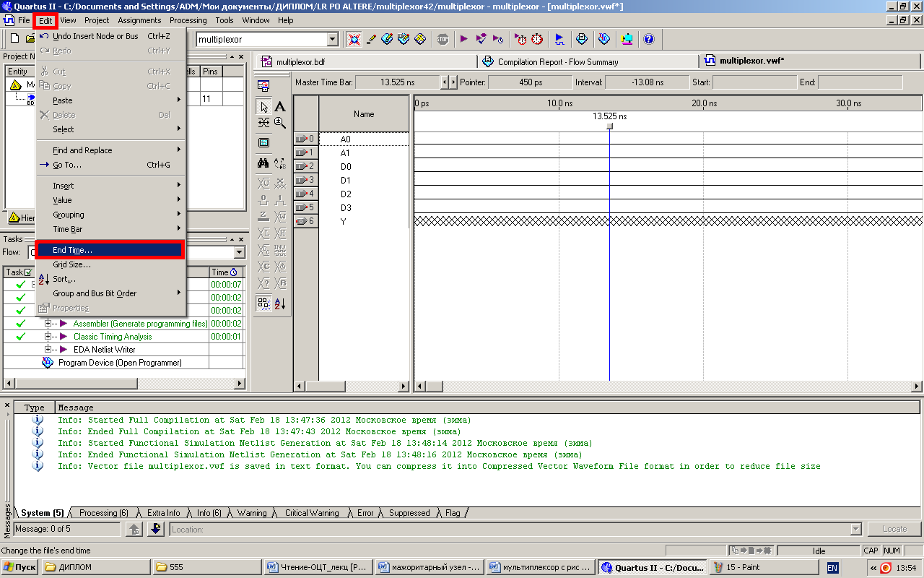Image resolution: width=924 pixels, height=578 pixels.
Task: Select the arrow Selection tool
Action: (264, 107)
